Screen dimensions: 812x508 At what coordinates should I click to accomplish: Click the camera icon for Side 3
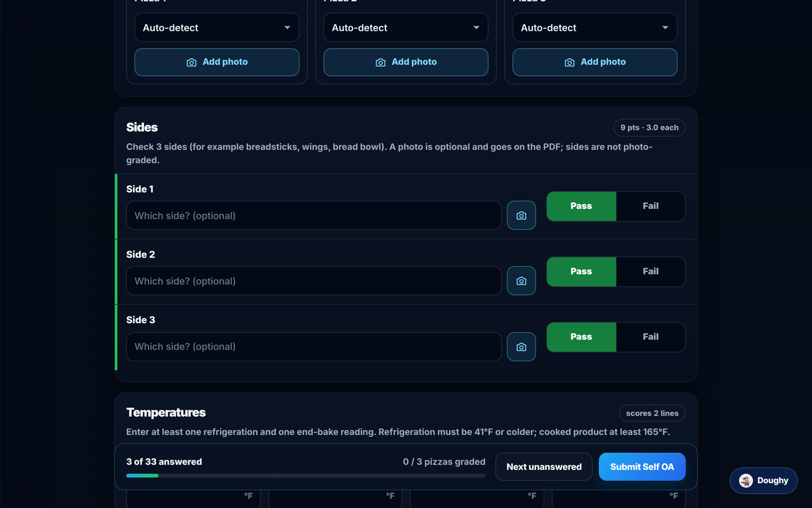point(521,347)
